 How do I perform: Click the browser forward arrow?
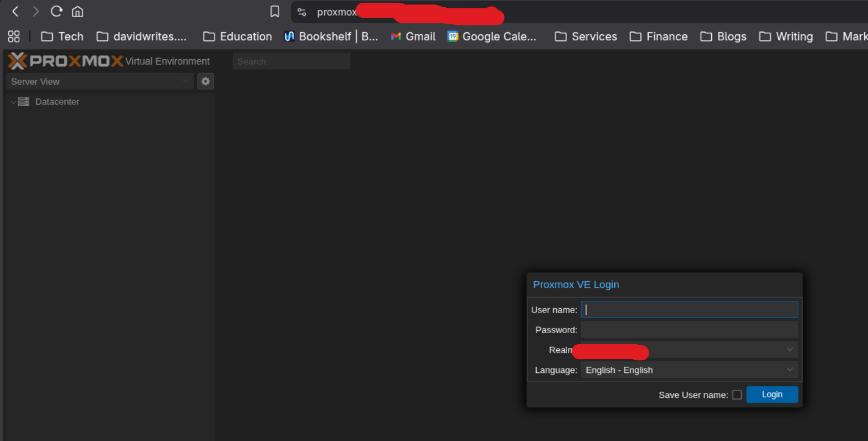click(35, 12)
